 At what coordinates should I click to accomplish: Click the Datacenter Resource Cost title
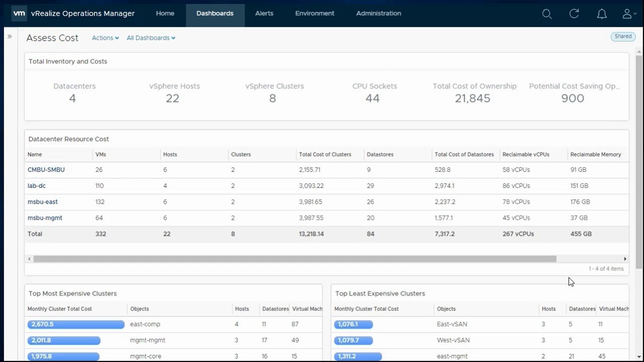[x=68, y=139]
